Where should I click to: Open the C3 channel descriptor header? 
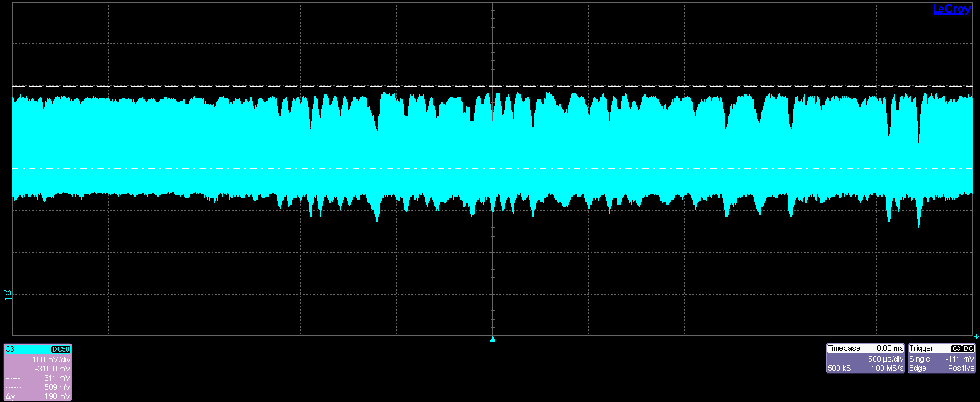(x=38, y=349)
